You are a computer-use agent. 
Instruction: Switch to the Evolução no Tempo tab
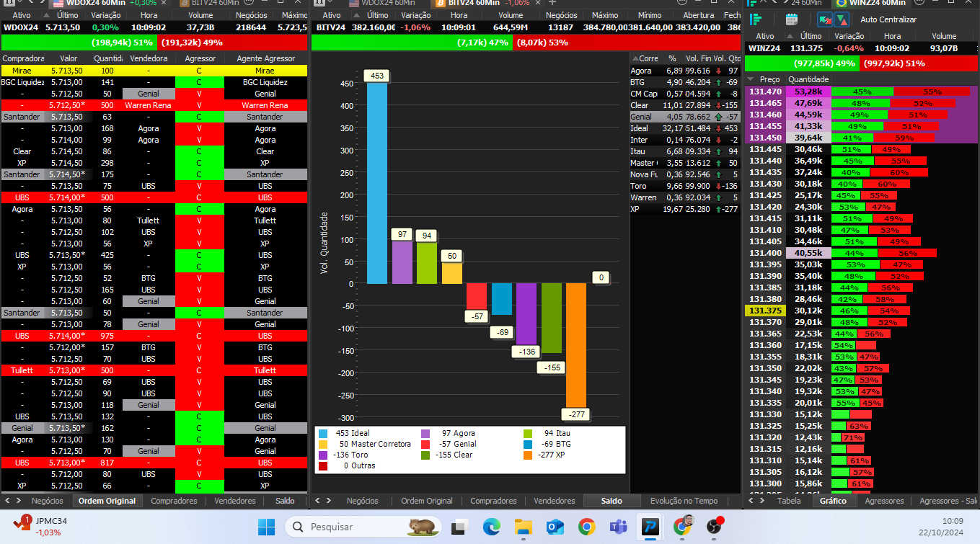[684, 501]
